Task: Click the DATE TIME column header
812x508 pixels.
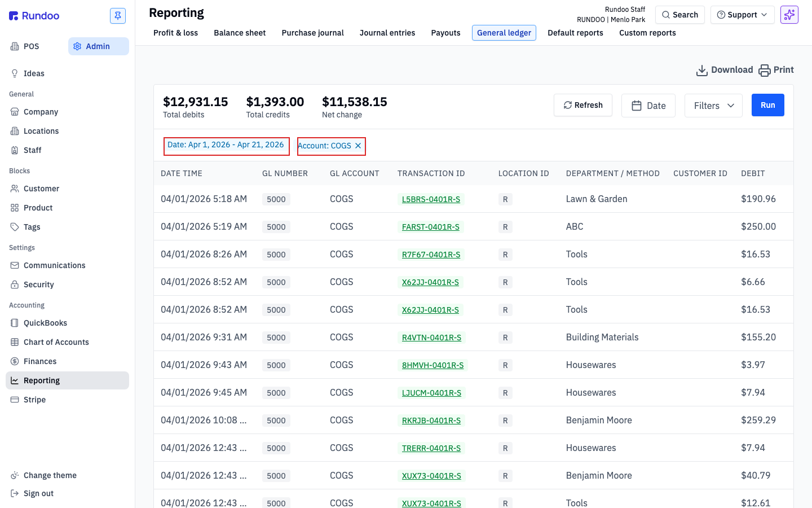Action: click(x=182, y=173)
